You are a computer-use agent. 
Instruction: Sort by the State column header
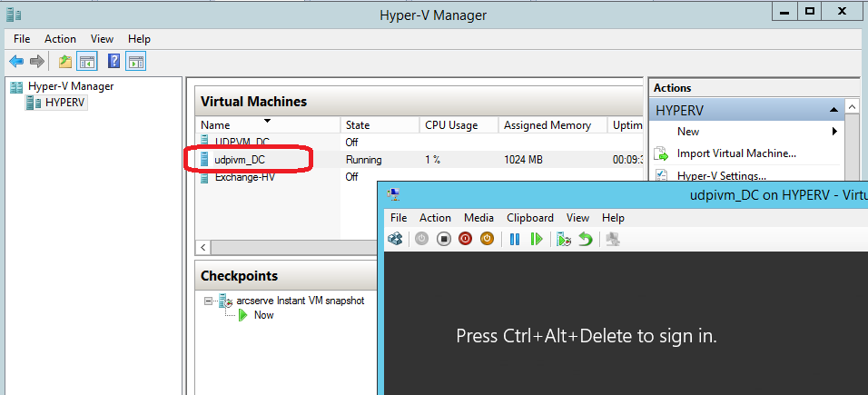380,125
